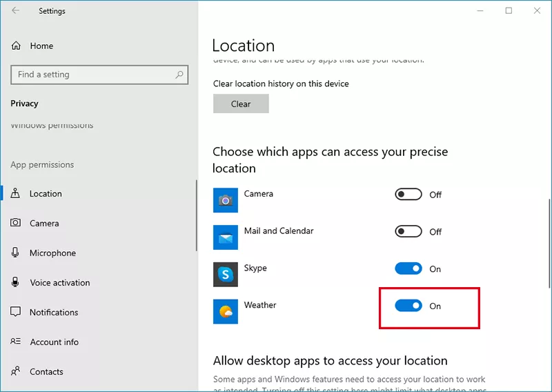552x392 pixels.
Task: Click the 'Mail and Calendar' app name
Action: (x=279, y=231)
